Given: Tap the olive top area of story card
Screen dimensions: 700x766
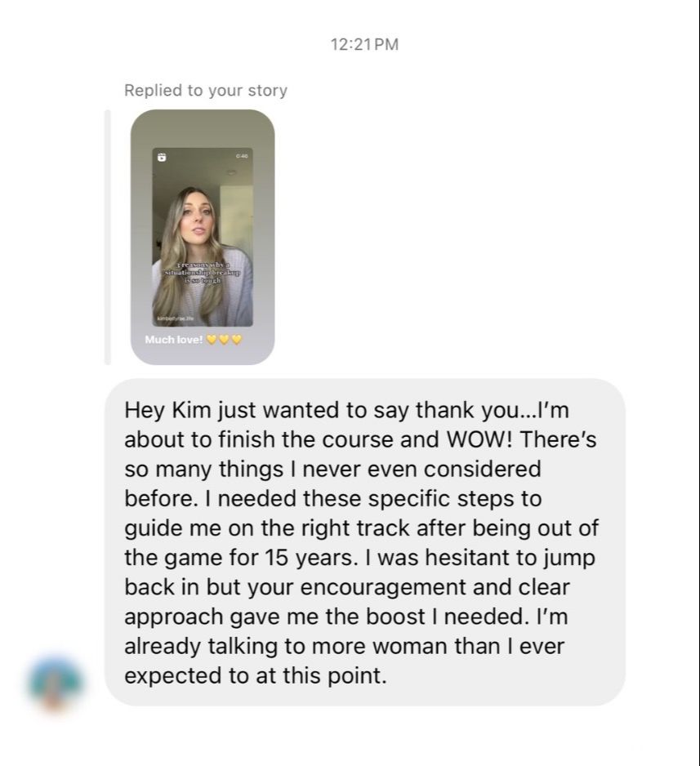Looking at the screenshot, I should coord(203,128).
